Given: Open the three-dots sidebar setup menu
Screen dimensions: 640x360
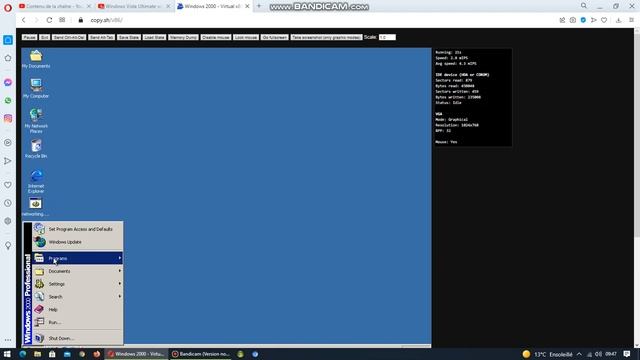Looking at the screenshot, I should tap(8, 340).
